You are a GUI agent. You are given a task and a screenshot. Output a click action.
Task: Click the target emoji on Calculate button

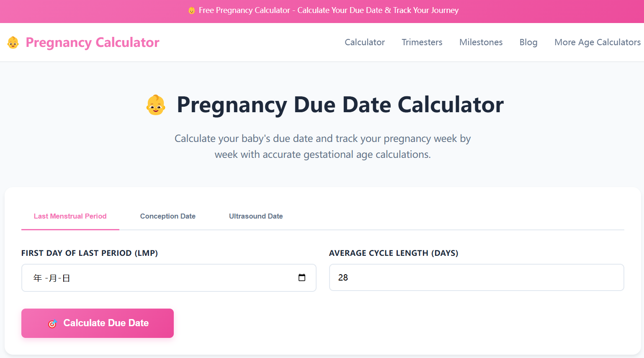pyautogui.click(x=52, y=323)
